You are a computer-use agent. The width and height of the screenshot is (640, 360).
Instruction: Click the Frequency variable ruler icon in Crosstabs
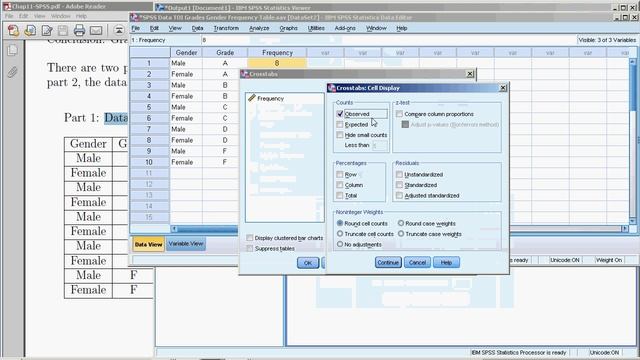pyautogui.click(x=252, y=98)
